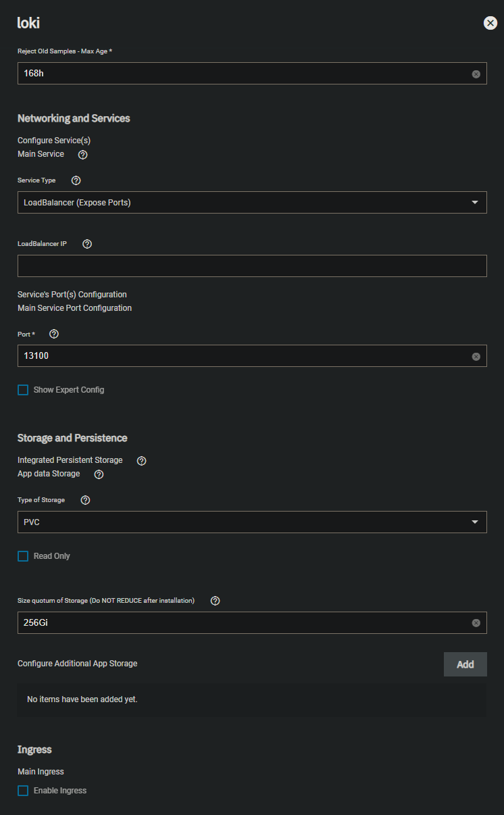This screenshot has width=504, height=815.
Task: Open help tooltip for Main Service
Action: (x=83, y=154)
